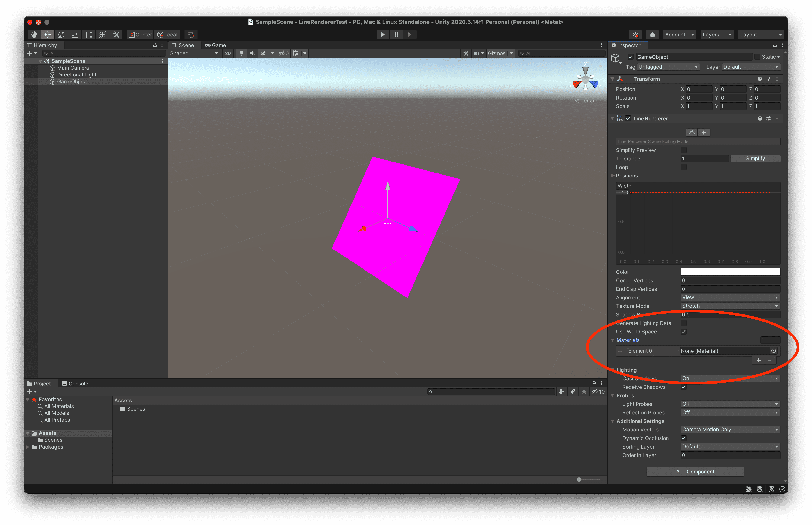The image size is (812, 525).
Task: Click Edit Points icon in Line Renderer
Action: tap(692, 133)
